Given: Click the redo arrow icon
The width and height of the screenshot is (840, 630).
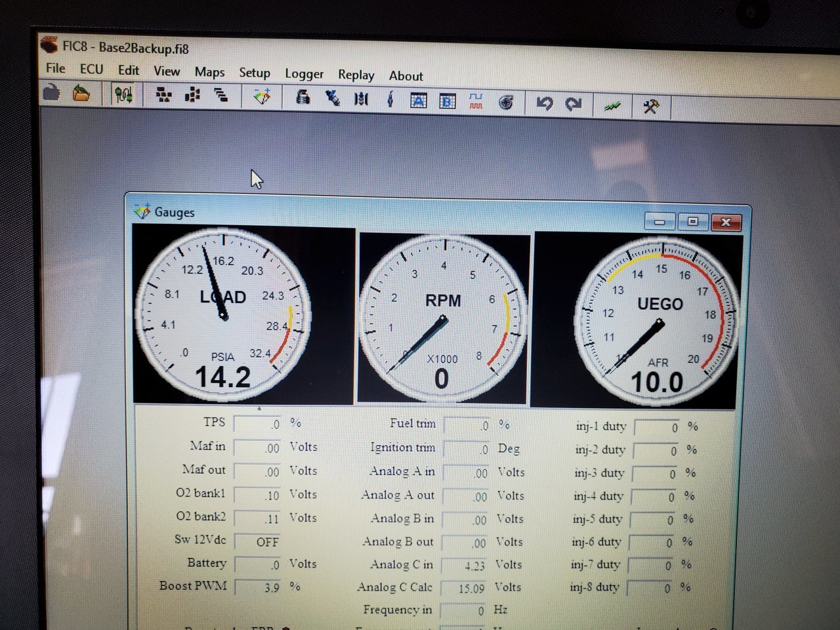Looking at the screenshot, I should [x=574, y=104].
